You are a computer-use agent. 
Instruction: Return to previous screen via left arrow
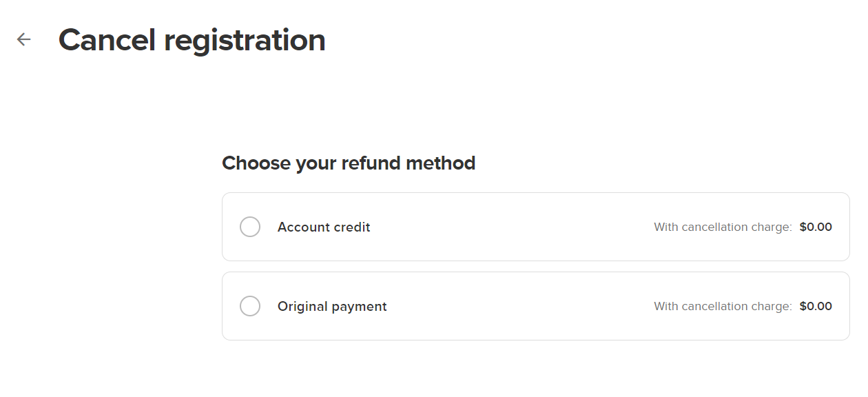(x=24, y=39)
